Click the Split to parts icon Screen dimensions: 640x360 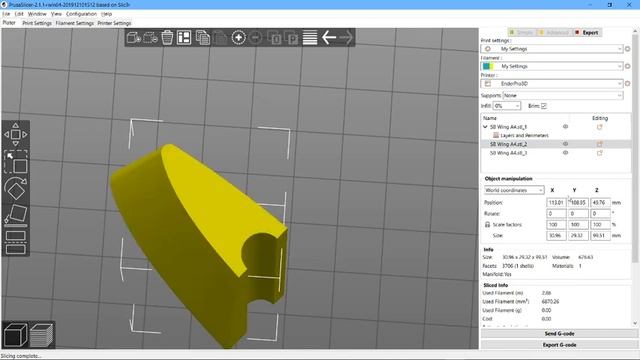(292, 38)
